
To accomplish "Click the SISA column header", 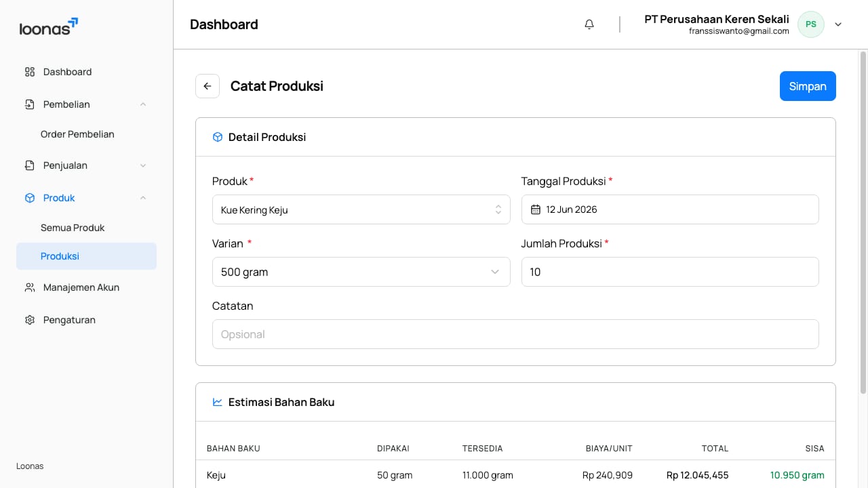I will click(x=814, y=449).
